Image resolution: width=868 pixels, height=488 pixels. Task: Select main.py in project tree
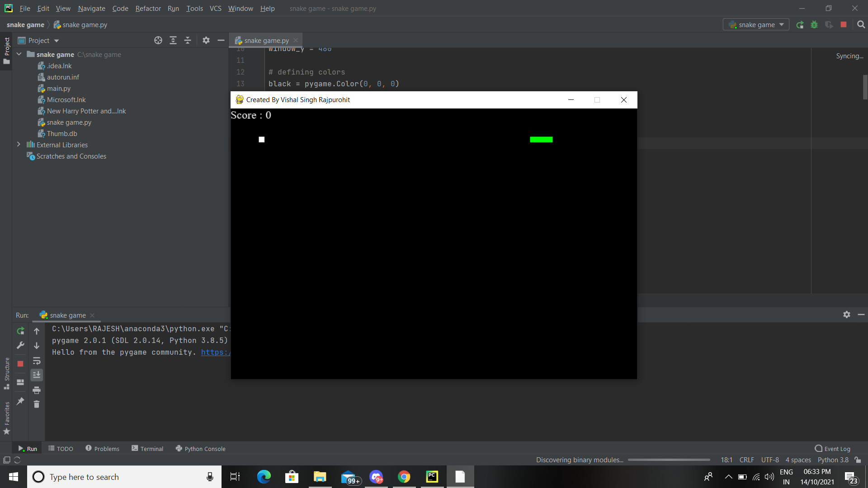tap(58, 89)
